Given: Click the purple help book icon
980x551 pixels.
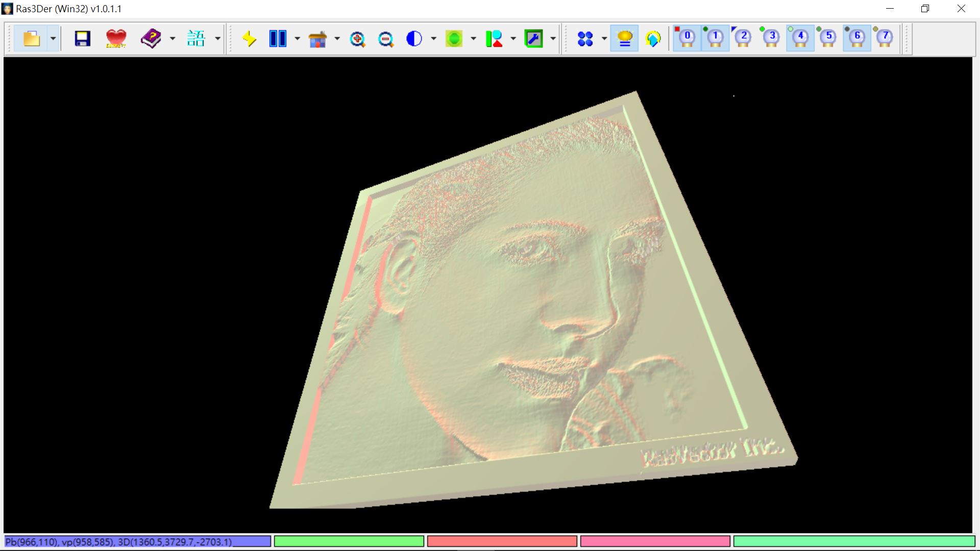Looking at the screenshot, I should [151, 39].
